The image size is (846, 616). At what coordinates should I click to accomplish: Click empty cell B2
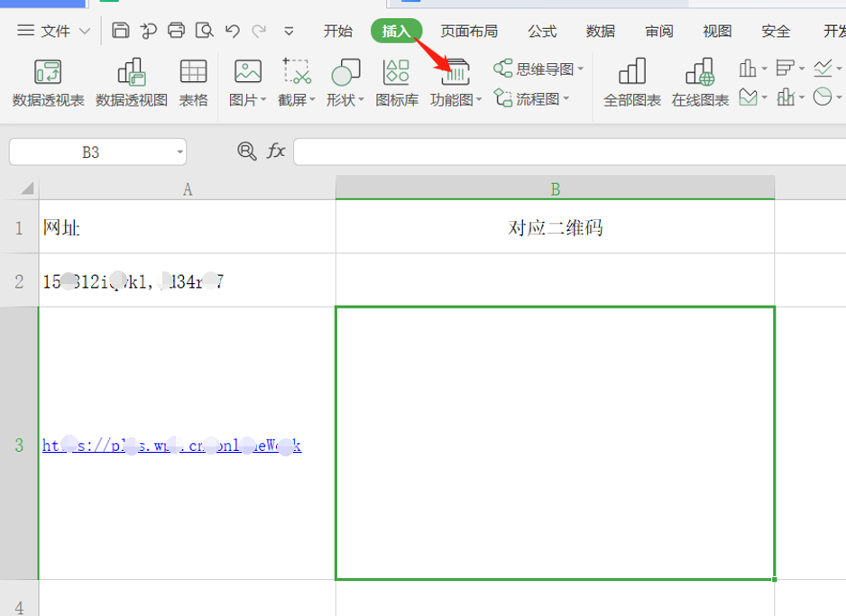coord(556,280)
